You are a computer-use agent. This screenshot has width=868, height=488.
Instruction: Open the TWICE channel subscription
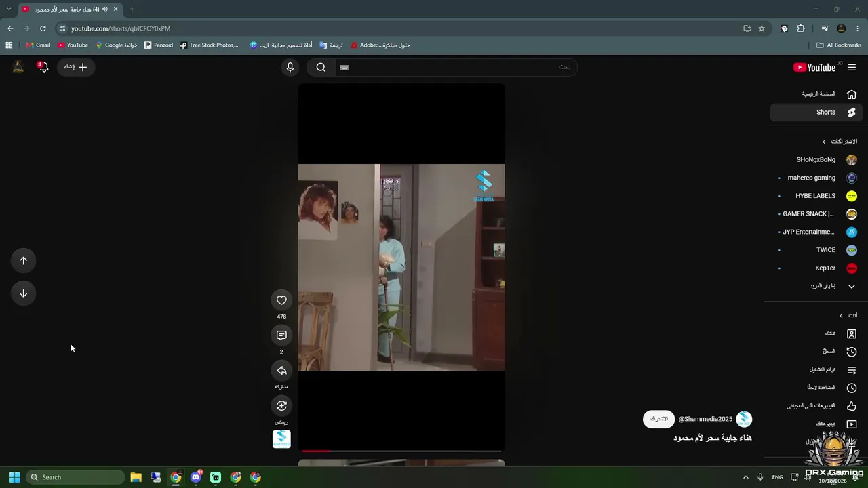coord(816,250)
